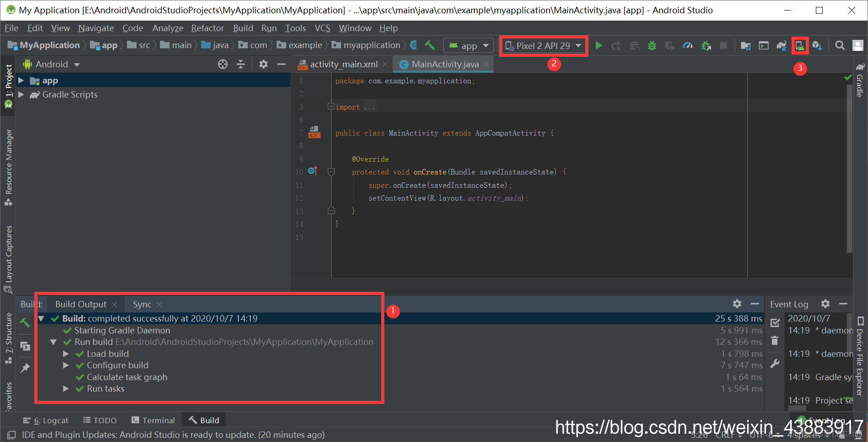Screen dimensions: 868x442
Task: Select the Build Output tab
Action: pos(81,304)
